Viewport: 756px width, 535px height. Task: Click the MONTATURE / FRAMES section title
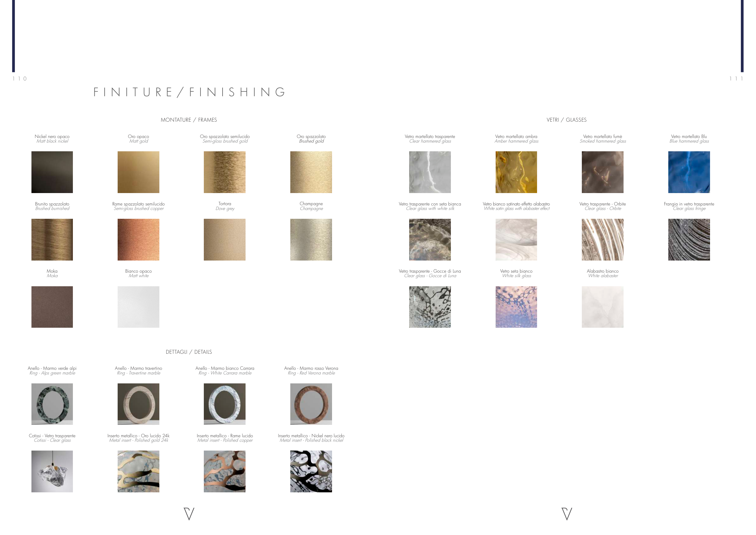189,120
